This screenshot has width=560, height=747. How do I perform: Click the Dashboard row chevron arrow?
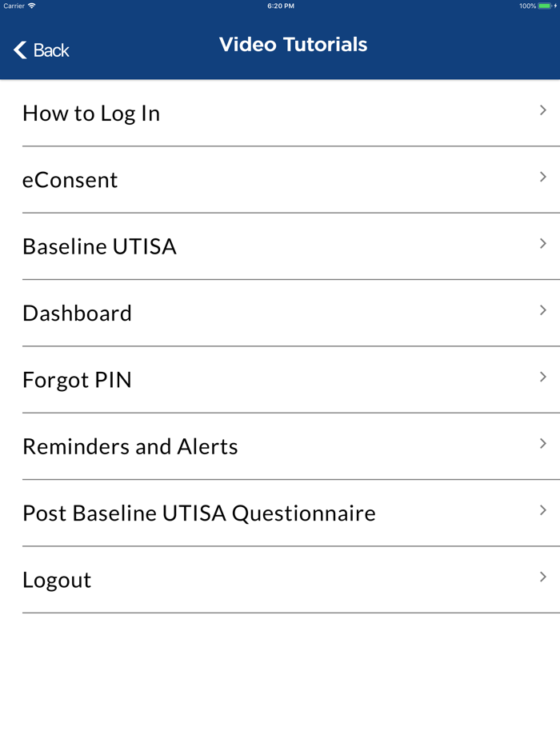point(543,310)
